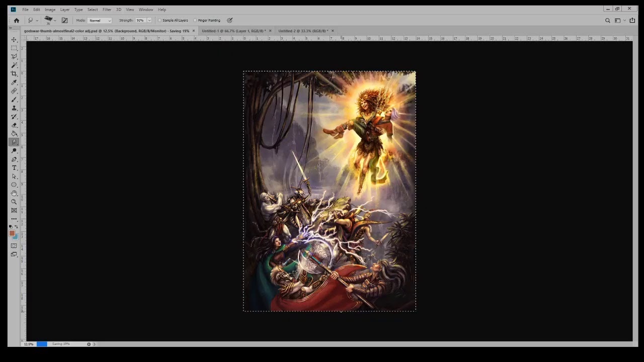
Task: Select the Dodge tool
Action: coord(14,151)
